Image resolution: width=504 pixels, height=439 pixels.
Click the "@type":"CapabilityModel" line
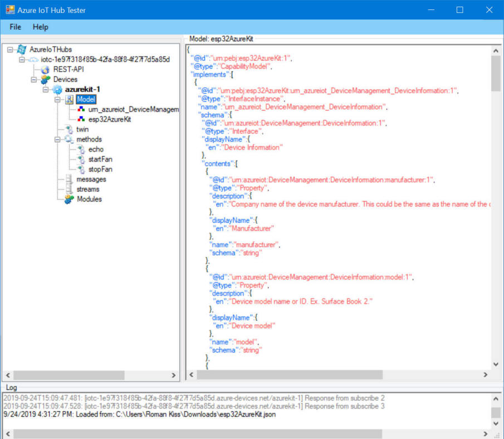click(231, 66)
